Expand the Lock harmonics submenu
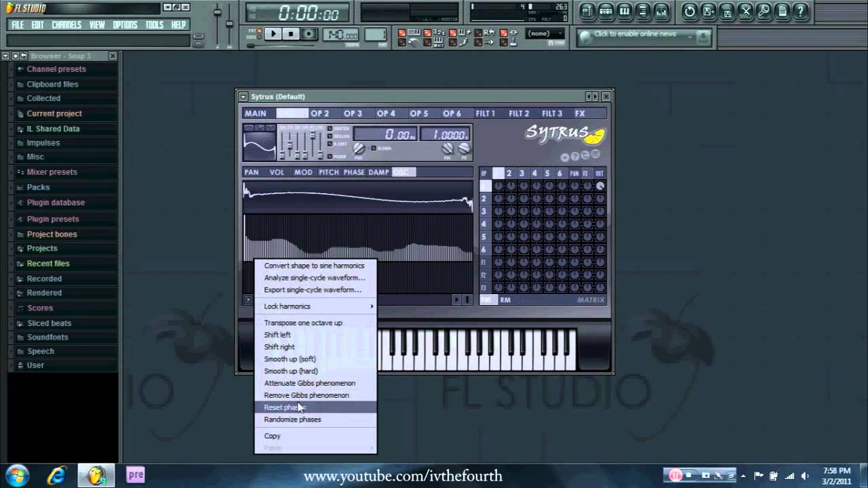 tap(315, 306)
